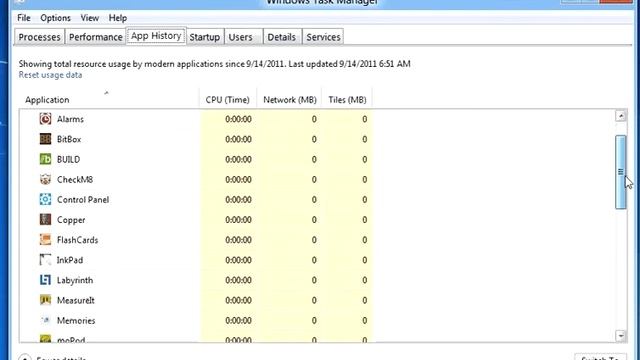The image size is (640, 360).
Task: Select the FlashCards application name
Action: tap(78, 240)
